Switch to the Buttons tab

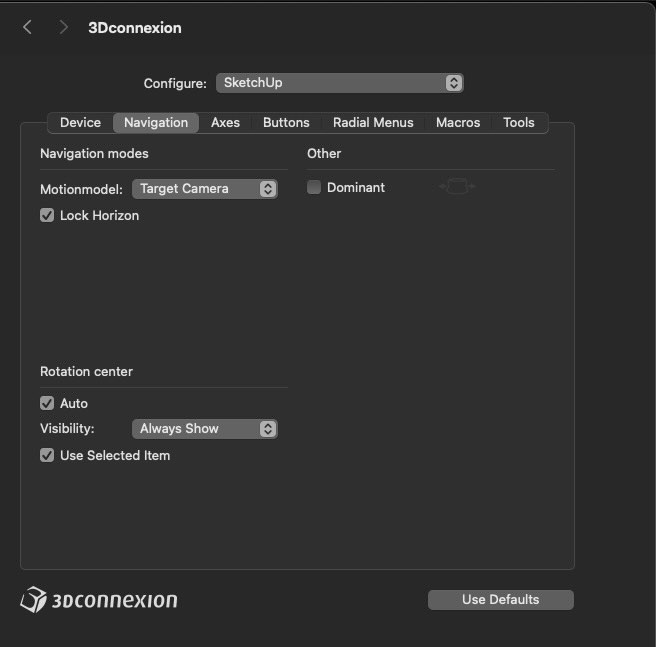[286, 123]
